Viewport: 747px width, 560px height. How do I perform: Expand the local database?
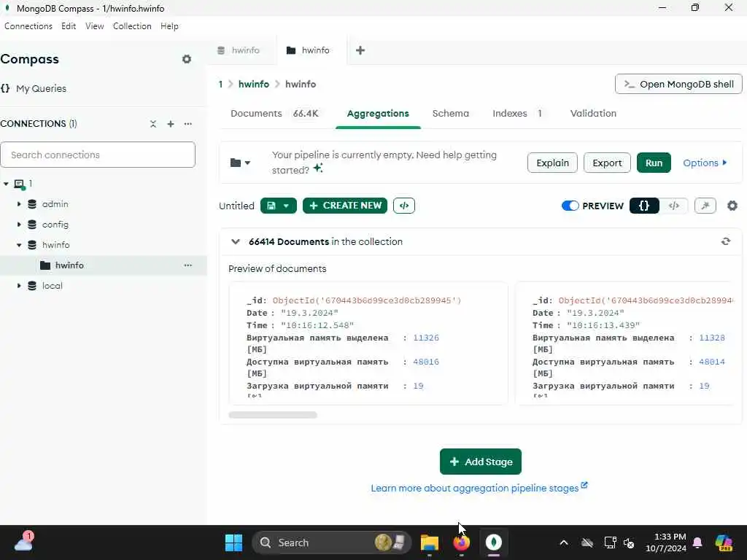coord(19,286)
